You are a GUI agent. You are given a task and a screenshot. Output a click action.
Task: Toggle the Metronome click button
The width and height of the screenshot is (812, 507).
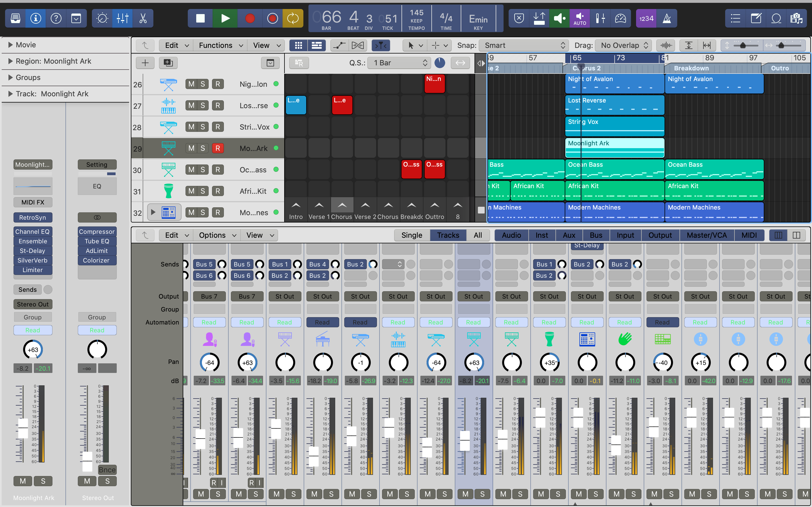click(667, 18)
